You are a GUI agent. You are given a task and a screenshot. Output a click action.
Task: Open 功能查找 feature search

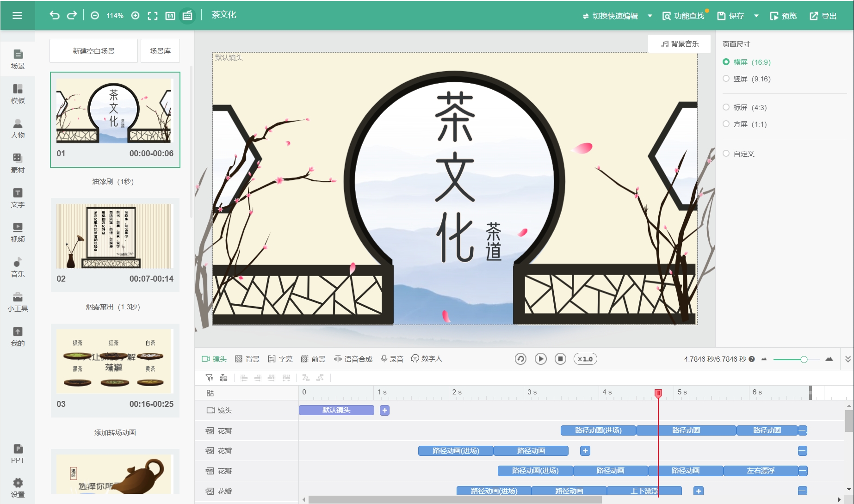(684, 16)
